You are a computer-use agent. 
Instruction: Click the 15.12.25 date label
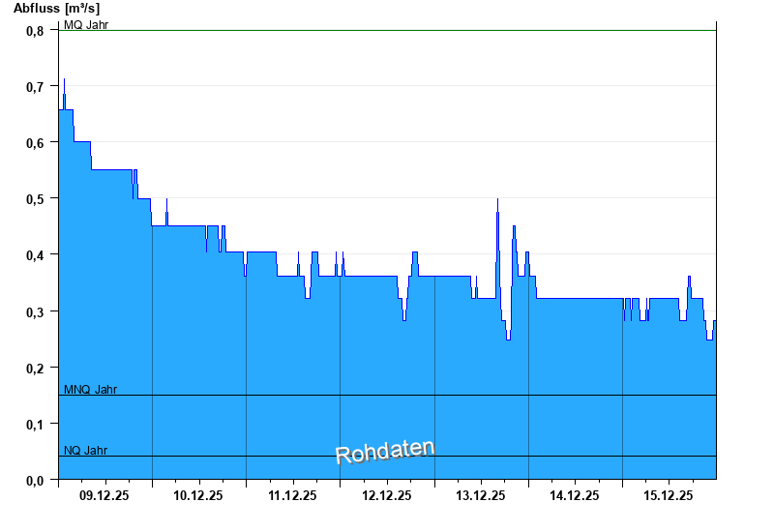click(x=669, y=495)
